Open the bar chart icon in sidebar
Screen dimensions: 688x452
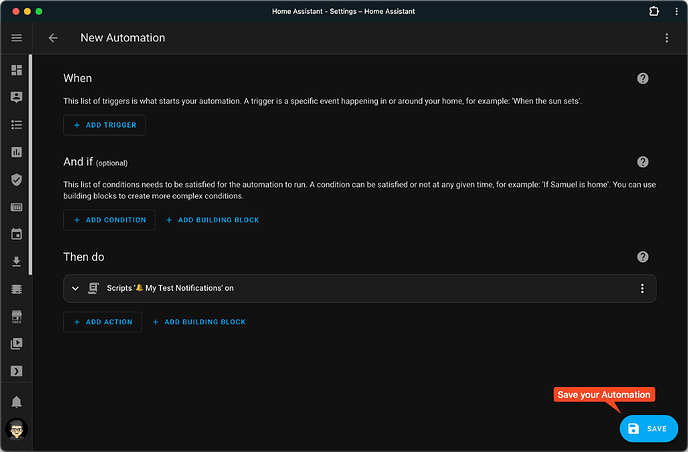coord(16,152)
